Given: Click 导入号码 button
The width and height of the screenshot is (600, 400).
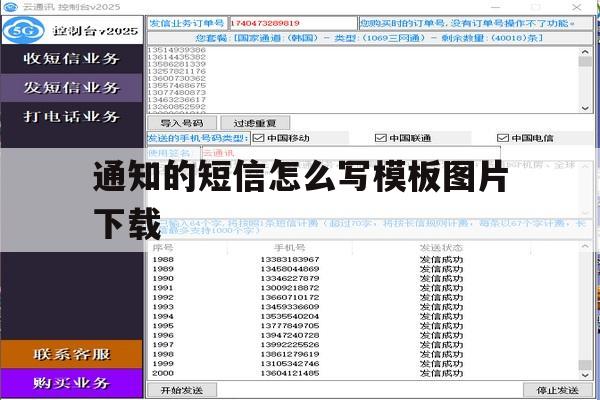Looking at the screenshot, I should pyautogui.click(x=182, y=123).
